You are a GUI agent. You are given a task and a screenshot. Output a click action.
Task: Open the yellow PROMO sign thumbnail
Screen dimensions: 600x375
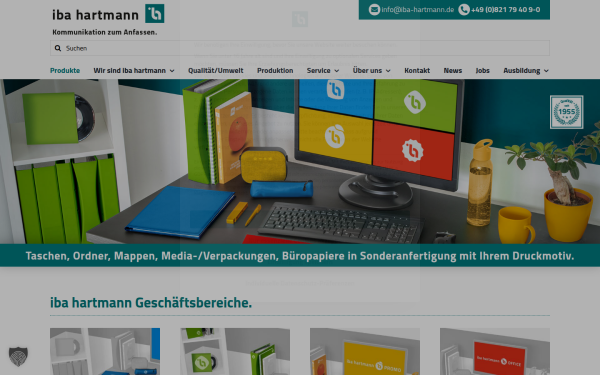365,351
